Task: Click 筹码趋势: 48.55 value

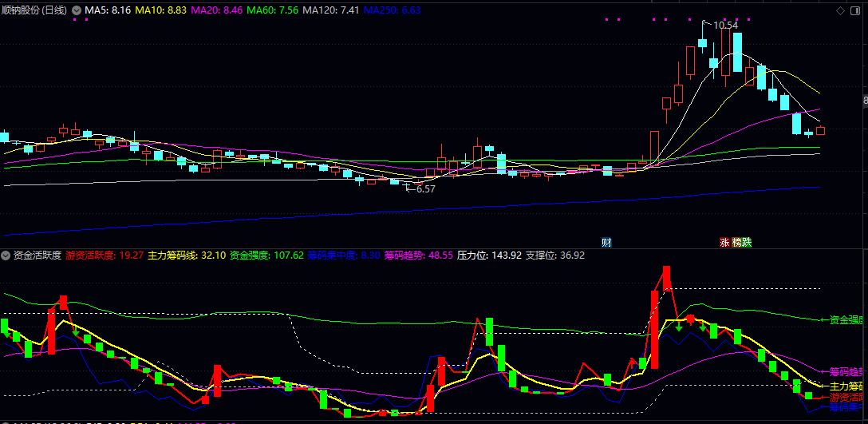Action: coord(419,256)
